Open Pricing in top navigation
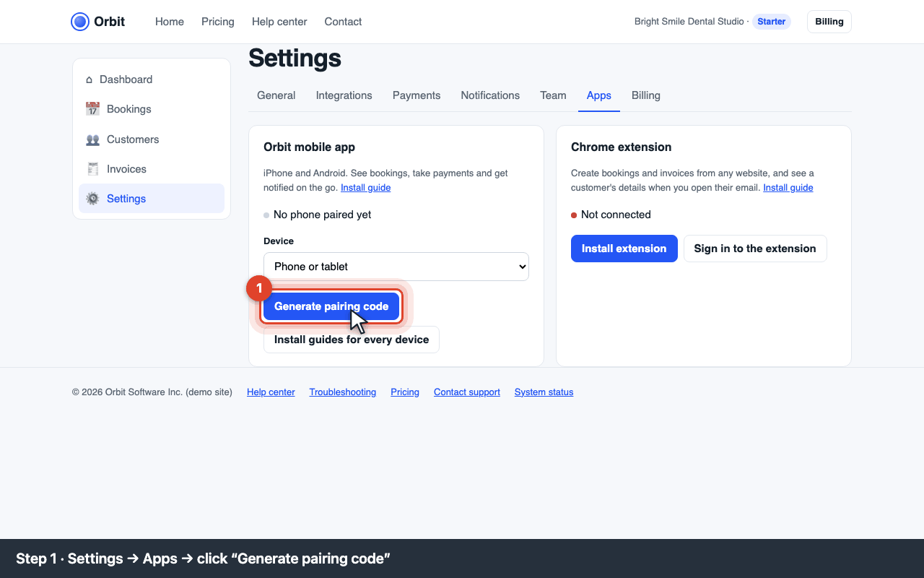The height and width of the screenshot is (578, 924). tap(218, 22)
